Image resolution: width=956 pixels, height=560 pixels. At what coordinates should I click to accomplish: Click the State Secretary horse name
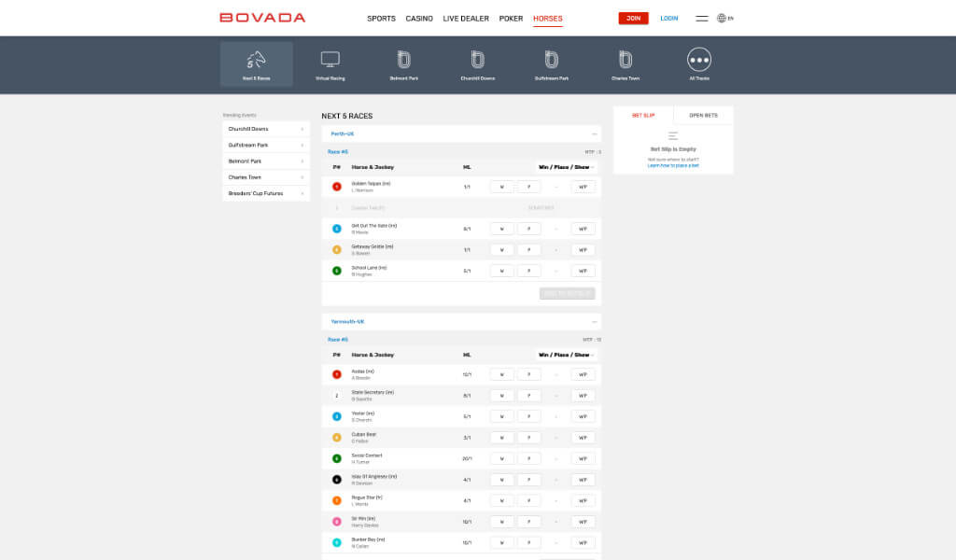(x=372, y=392)
